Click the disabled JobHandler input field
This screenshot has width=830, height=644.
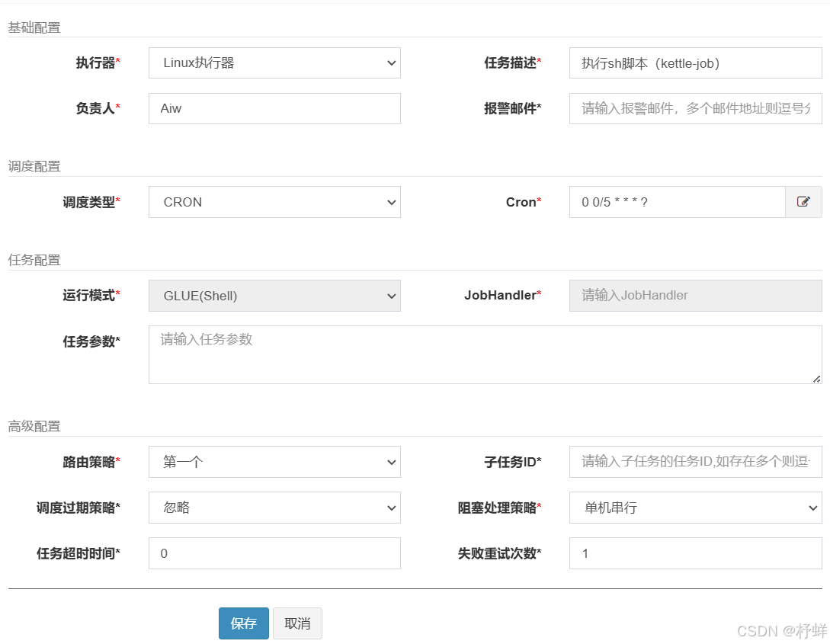tap(696, 295)
